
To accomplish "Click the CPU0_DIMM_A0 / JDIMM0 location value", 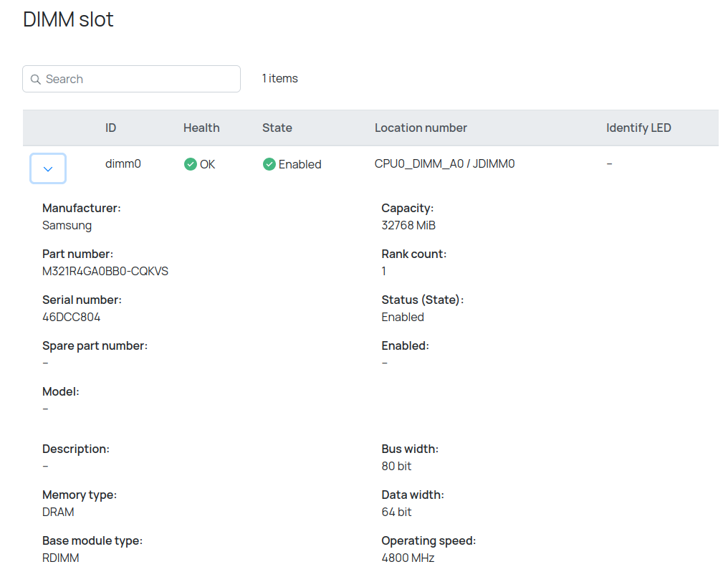I will point(444,163).
